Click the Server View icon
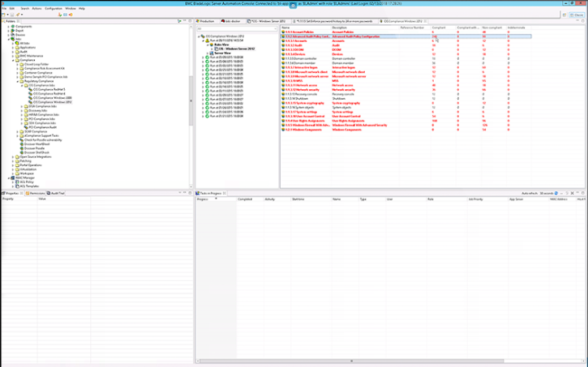 [x=212, y=53]
